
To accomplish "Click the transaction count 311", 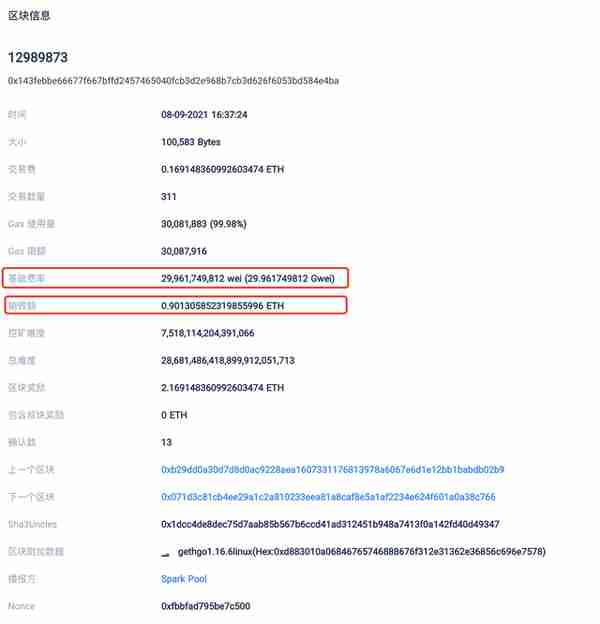I will (169, 197).
